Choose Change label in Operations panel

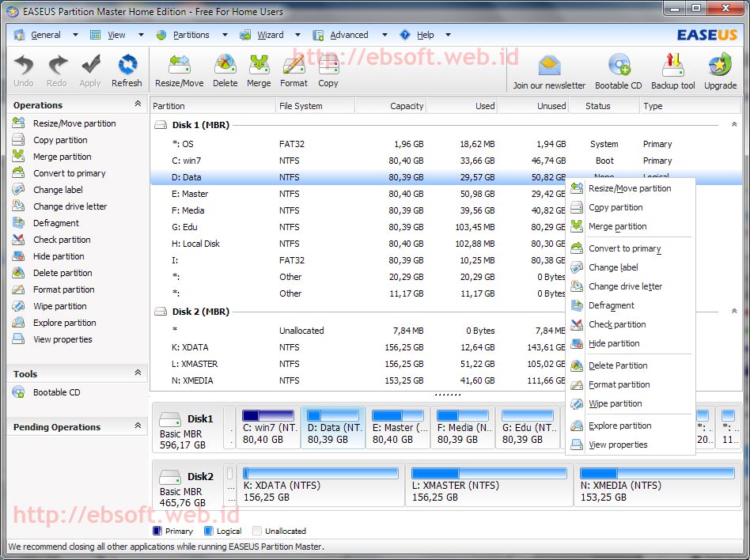[x=47, y=190]
